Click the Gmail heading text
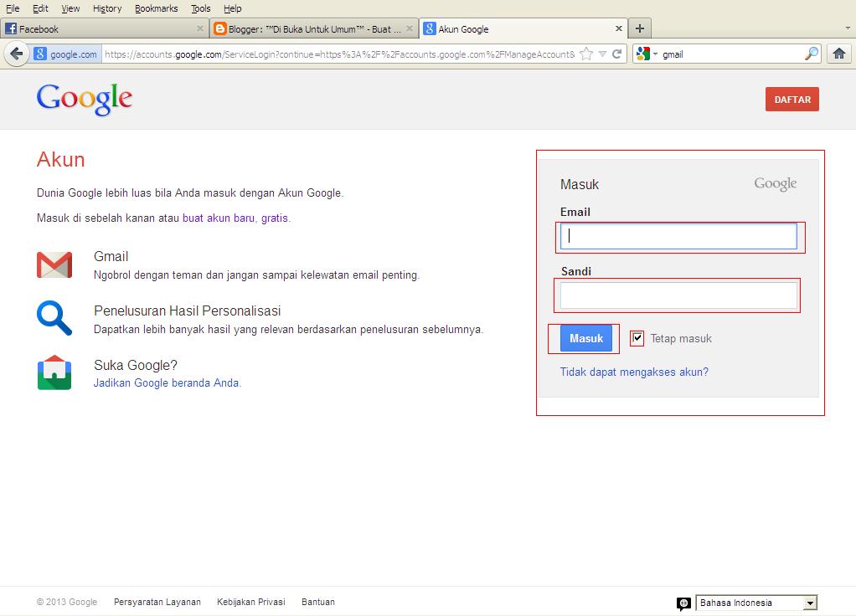This screenshot has width=856, height=616. pos(111,256)
